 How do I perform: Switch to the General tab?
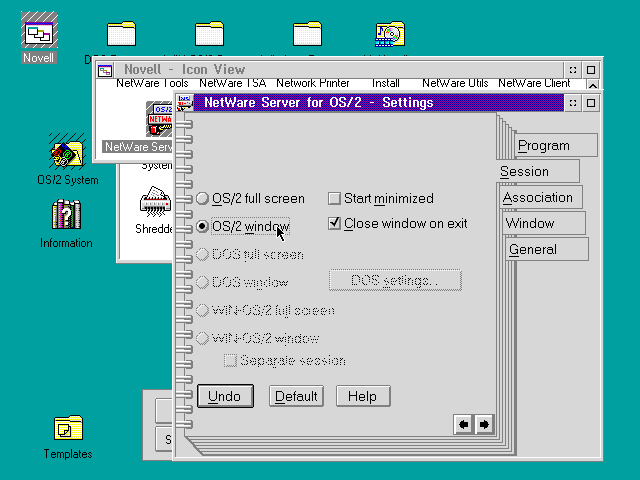coord(547,249)
